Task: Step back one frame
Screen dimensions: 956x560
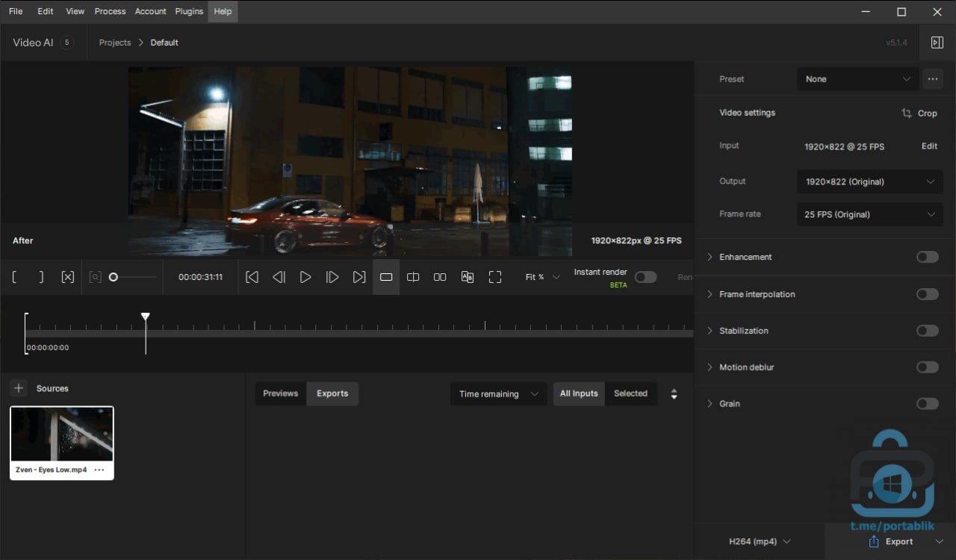Action: pyautogui.click(x=279, y=277)
